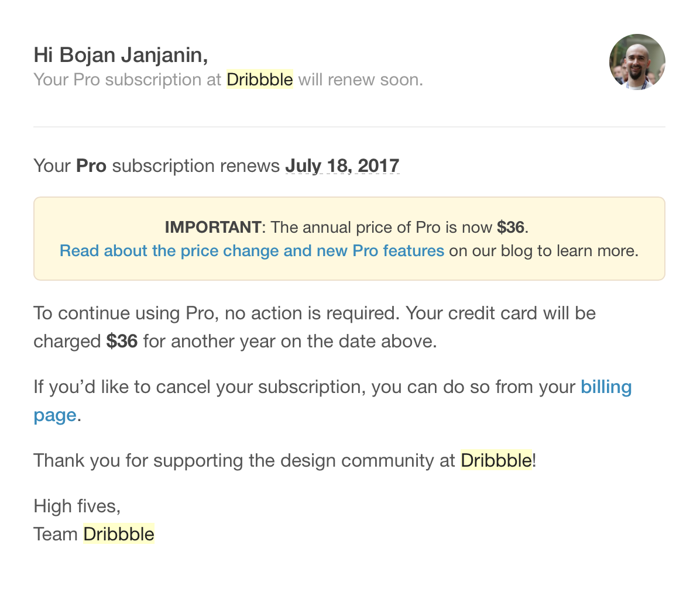The height and width of the screenshot is (593, 700).
Task: Click the sender's profile avatar photo
Action: coord(637,62)
